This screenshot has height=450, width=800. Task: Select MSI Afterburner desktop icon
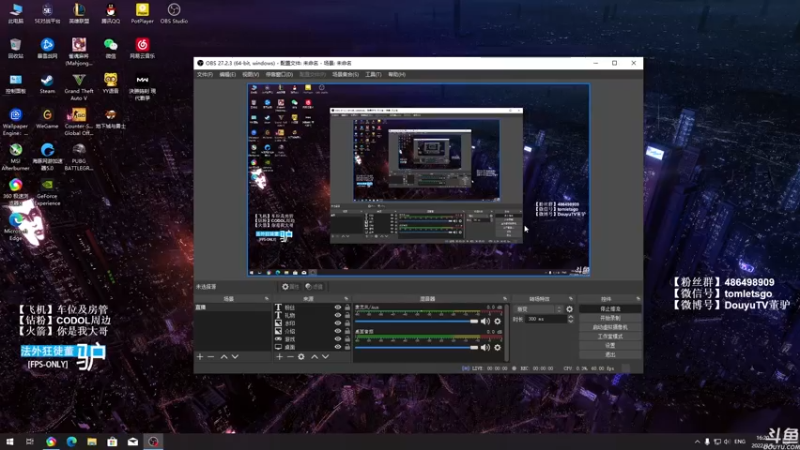15,157
